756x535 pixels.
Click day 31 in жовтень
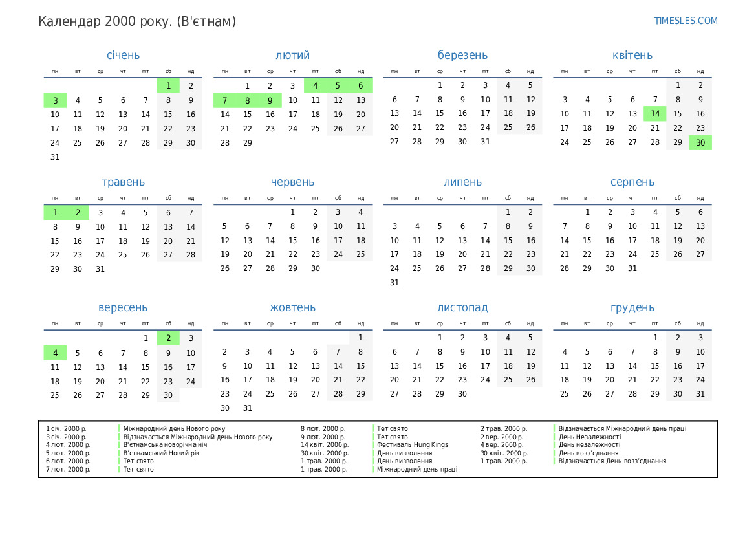pos(247,408)
